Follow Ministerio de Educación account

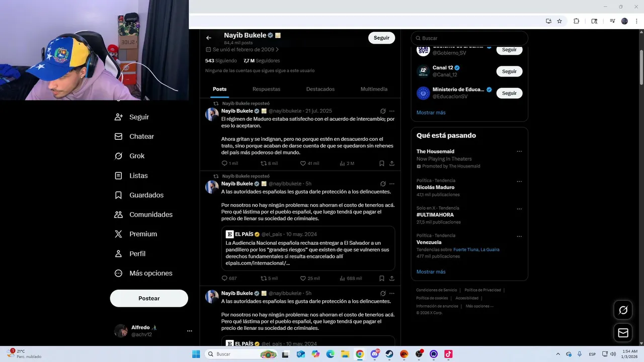tap(509, 93)
